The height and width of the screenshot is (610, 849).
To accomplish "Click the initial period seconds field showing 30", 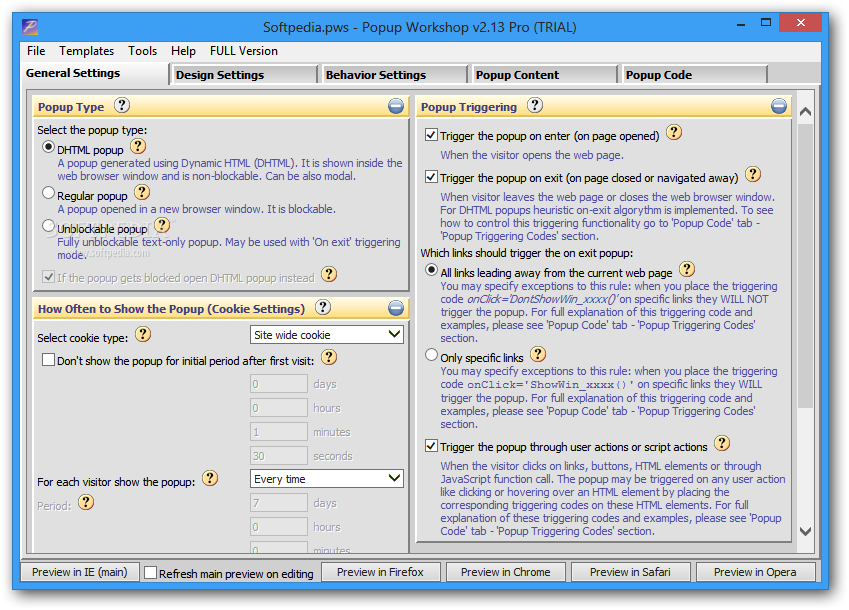I will pos(278,456).
